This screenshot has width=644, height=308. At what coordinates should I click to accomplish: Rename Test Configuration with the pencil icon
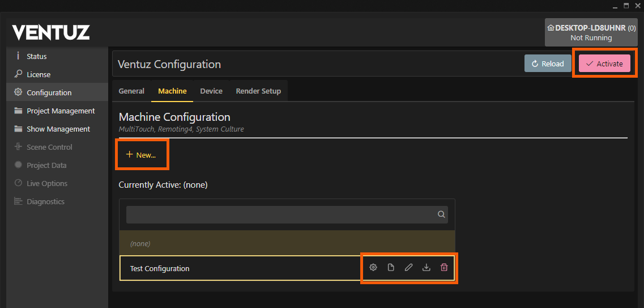(408, 268)
